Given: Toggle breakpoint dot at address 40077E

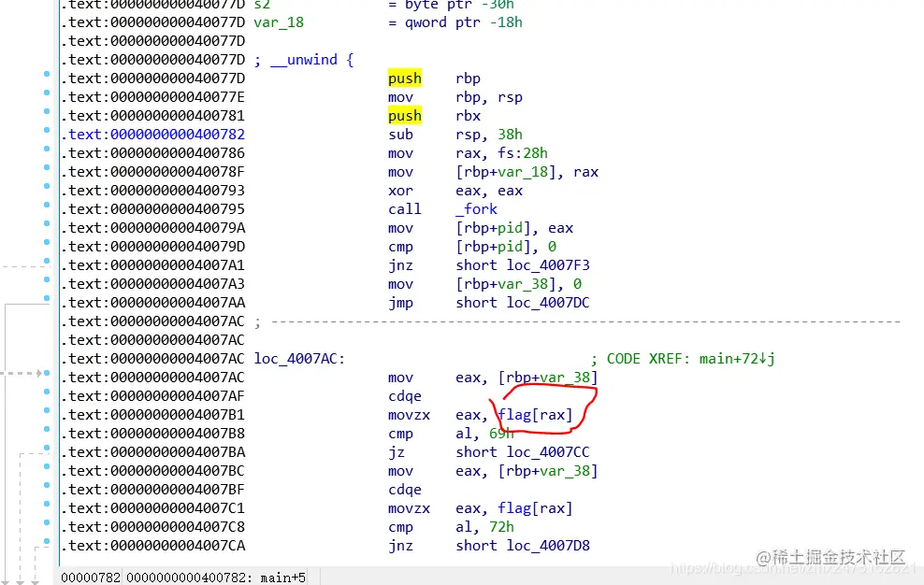Looking at the screenshot, I should coord(47,93).
